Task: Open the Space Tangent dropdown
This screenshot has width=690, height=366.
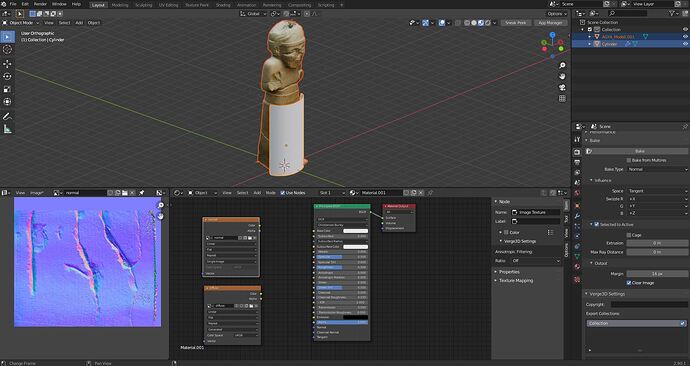Action: click(x=657, y=191)
